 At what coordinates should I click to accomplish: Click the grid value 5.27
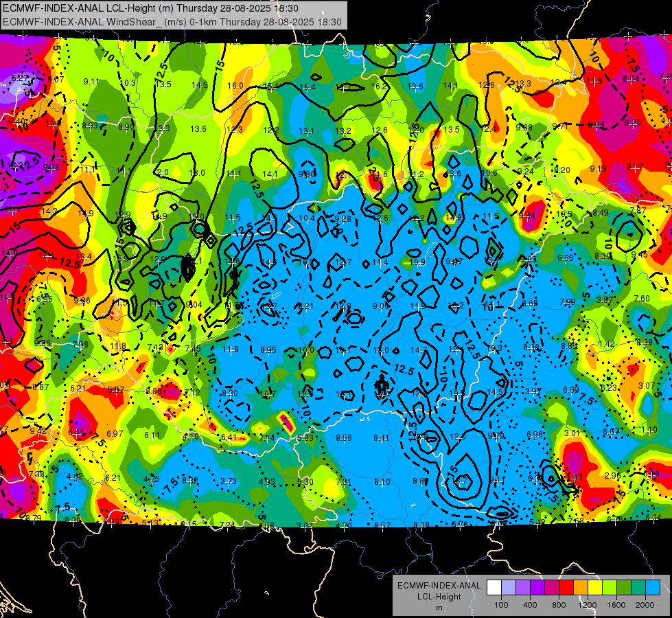(20, 78)
